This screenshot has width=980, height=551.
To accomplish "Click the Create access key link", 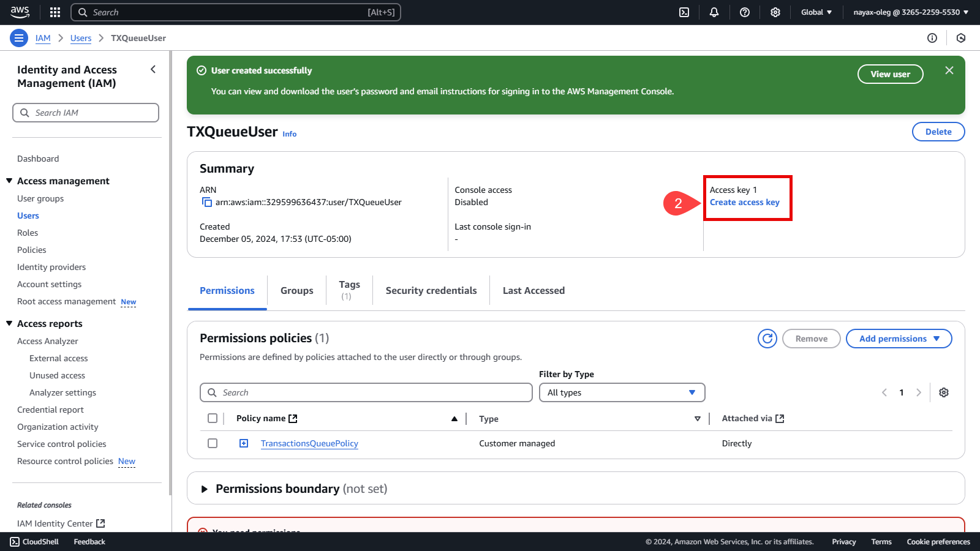I will (745, 203).
